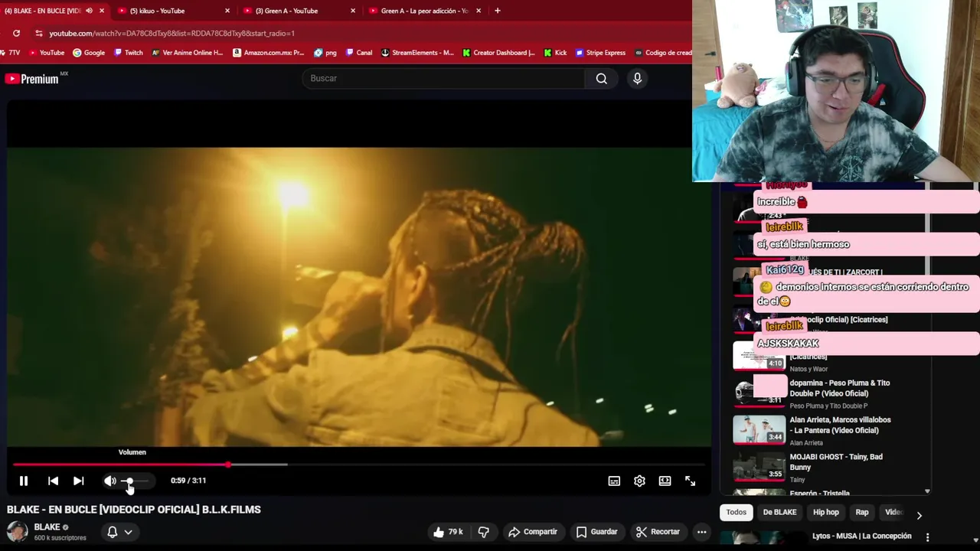Click the BLAKE channel name
Screen dimensions: 980x551
(x=47, y=527)
